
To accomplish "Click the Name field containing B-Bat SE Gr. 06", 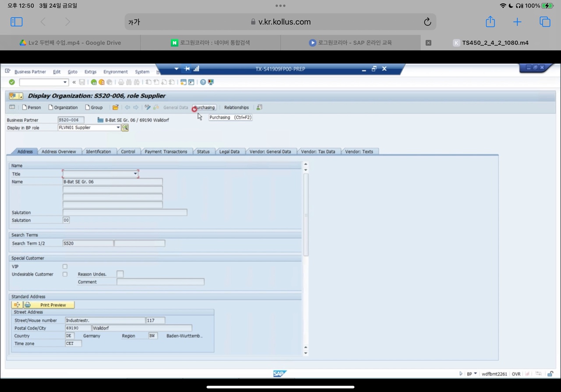I will click(113, 181).
